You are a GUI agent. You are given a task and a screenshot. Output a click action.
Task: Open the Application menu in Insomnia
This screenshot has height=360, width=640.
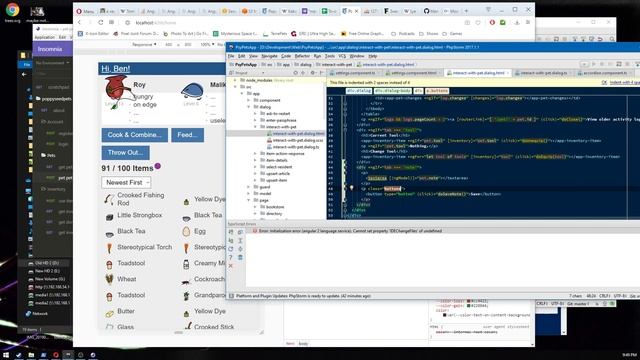[x=44, y=37]
